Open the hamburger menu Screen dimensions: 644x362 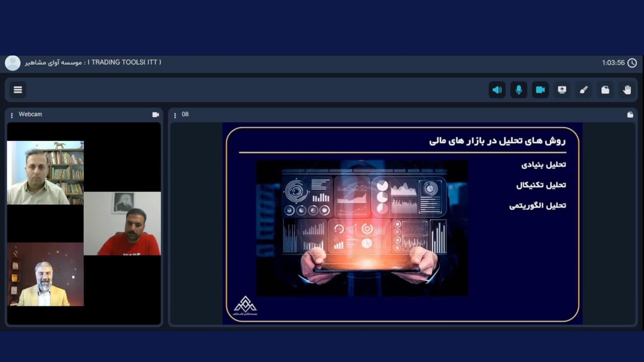(x=18, y=90)
